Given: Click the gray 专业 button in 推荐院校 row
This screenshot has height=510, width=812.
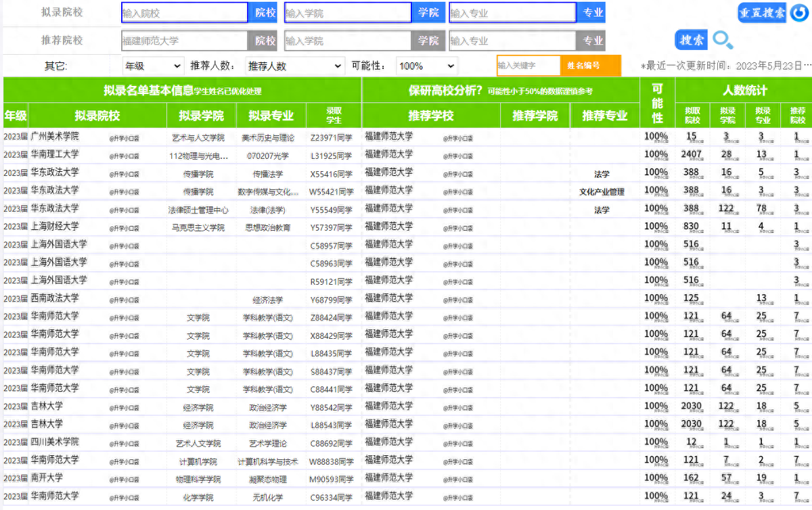Looking at the screenshot, I should tap(592, 41).
